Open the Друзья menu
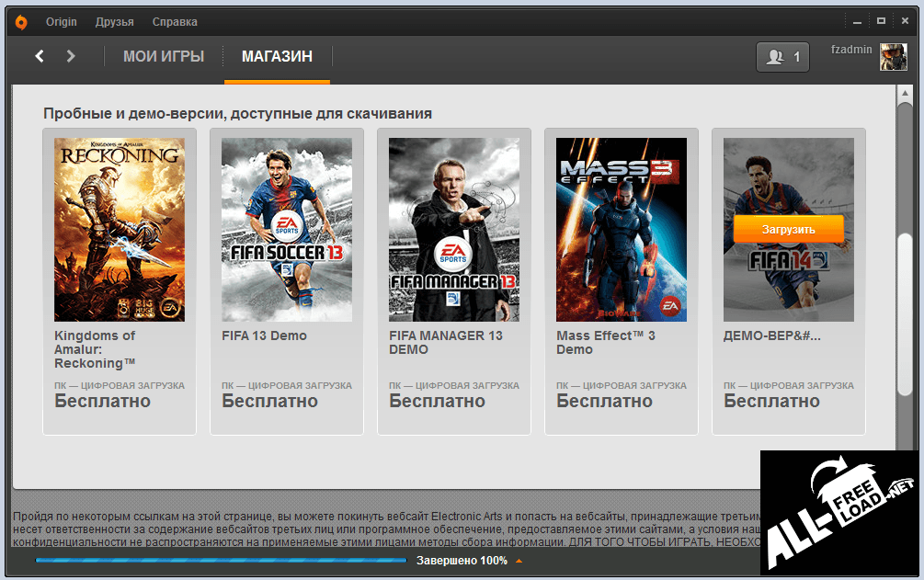The width and height of the screenshot is (924, 580). pos(114,22)
